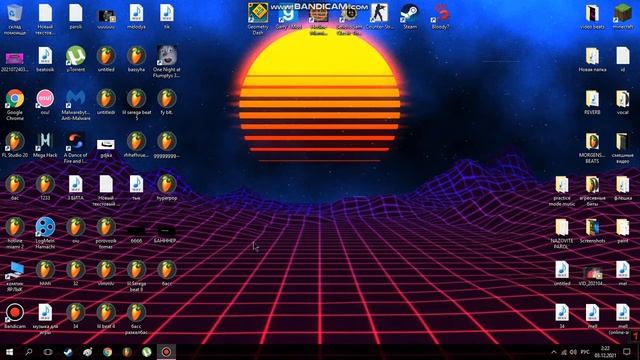Select the агрессивные биты folder
The image size is (640, 360).
592,190
